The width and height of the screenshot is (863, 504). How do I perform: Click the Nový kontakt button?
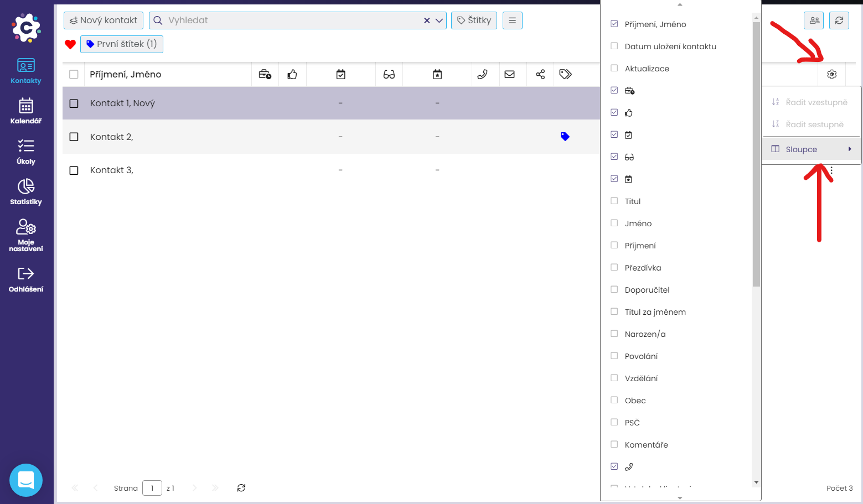[104, 20]
